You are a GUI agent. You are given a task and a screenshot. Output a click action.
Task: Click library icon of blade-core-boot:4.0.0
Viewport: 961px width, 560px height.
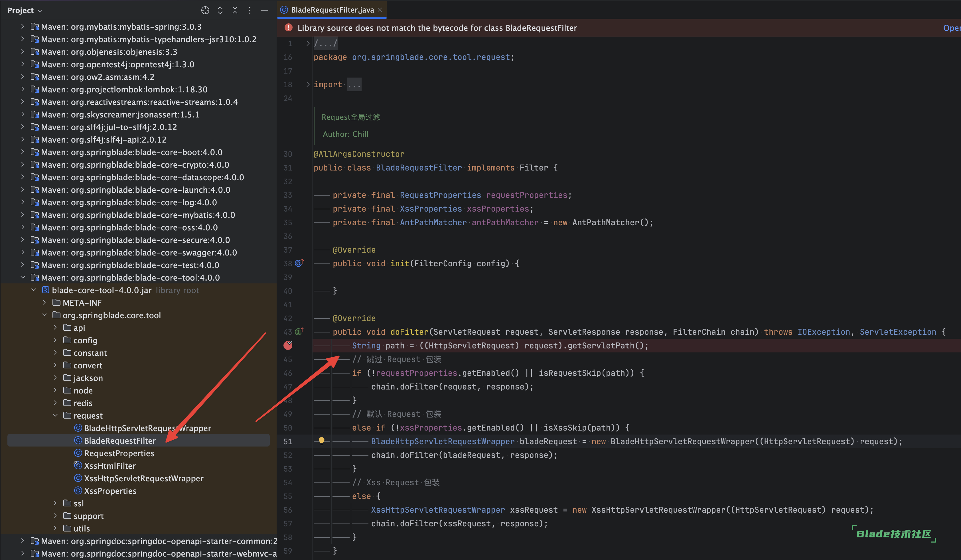(35, 152)
